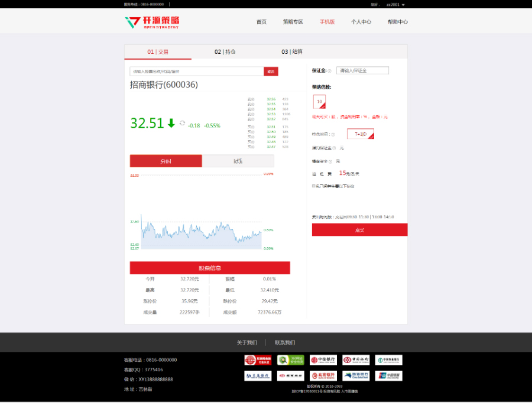
Task: Focus the stock name/code search field
Action: point(196,72)
